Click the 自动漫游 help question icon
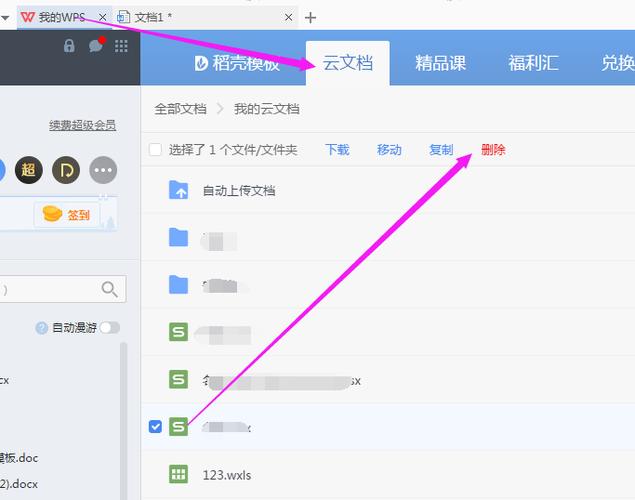 pos(41,328)
